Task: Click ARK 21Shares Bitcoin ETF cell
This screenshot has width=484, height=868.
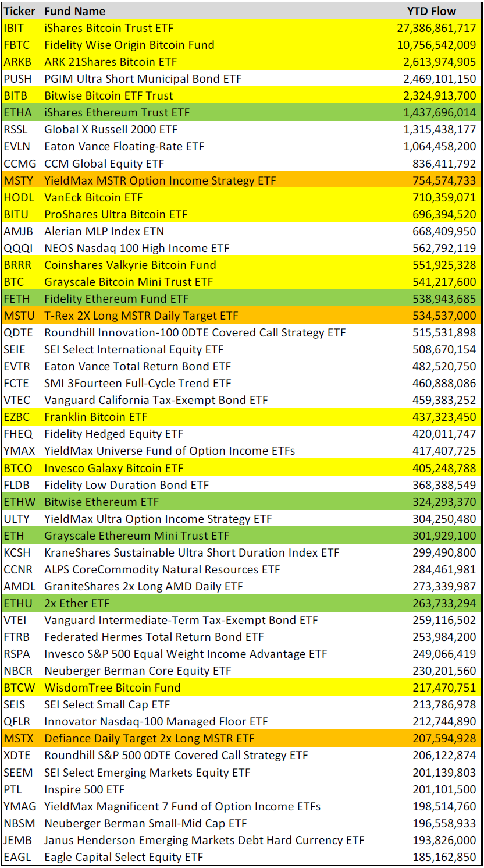Action: (111, 62)
